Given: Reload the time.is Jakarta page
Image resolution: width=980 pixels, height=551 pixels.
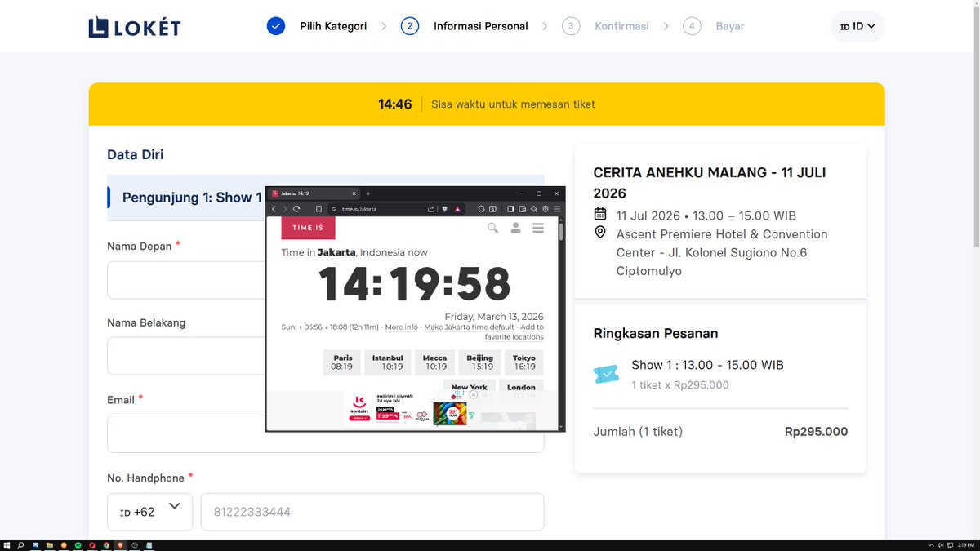Looking at the screenshot, I should [x=296, y=209].
